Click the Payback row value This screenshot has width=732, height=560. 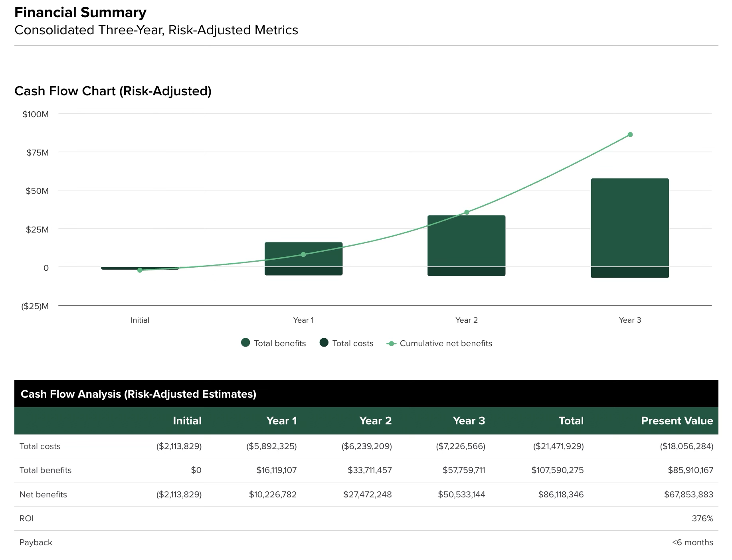[x=692, y=542]
